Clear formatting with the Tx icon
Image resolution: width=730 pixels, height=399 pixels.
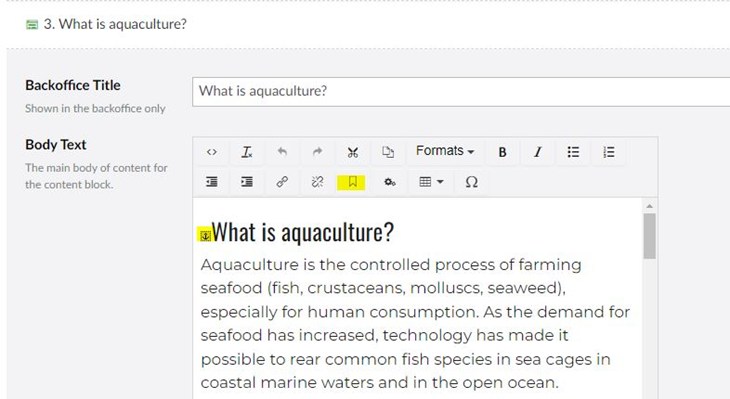[247, 152]
